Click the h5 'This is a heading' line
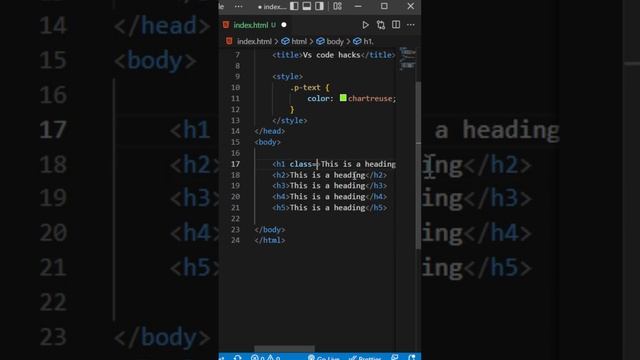The height and width of the screenshot is (360, 640). click(330, 208)
